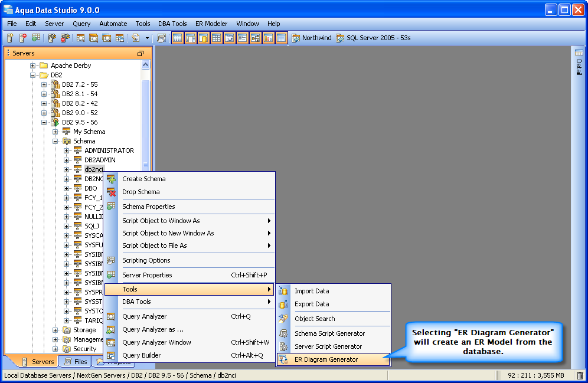Toggle the bar chart window button
The width and height of the screenshot is (588, 383).
(268, 38)
